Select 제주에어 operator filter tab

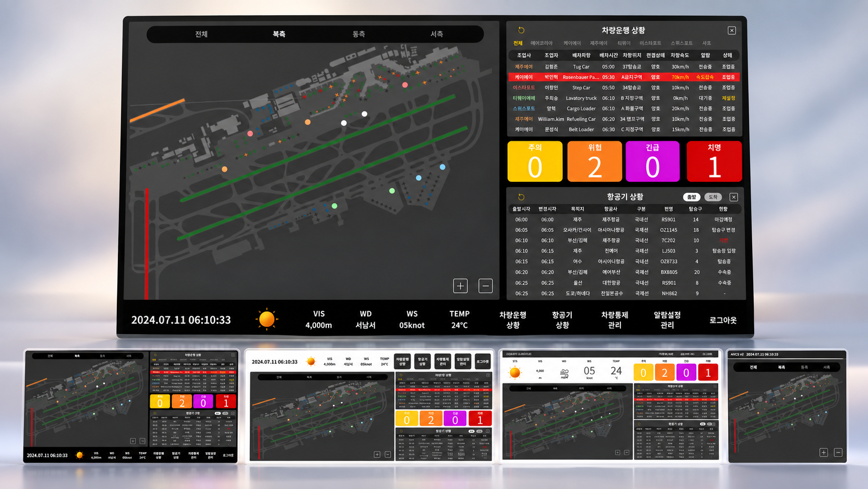coord(599,43)
